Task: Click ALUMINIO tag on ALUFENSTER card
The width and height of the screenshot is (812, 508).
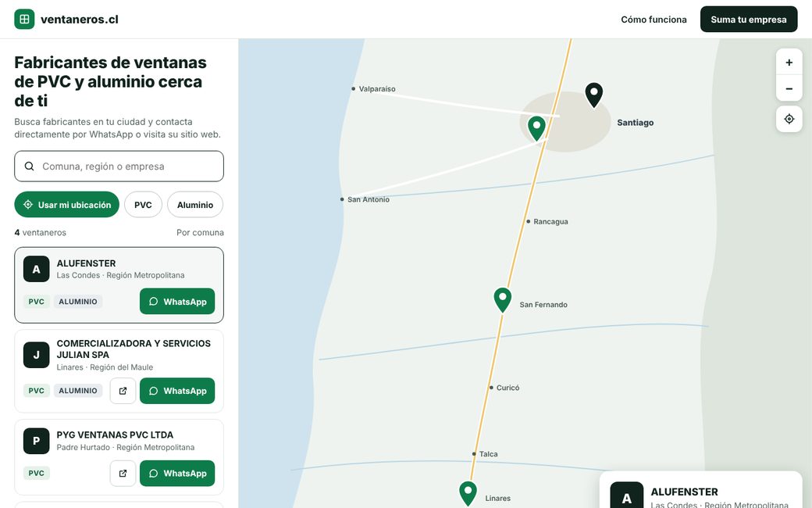Action: tap(77, 302)
